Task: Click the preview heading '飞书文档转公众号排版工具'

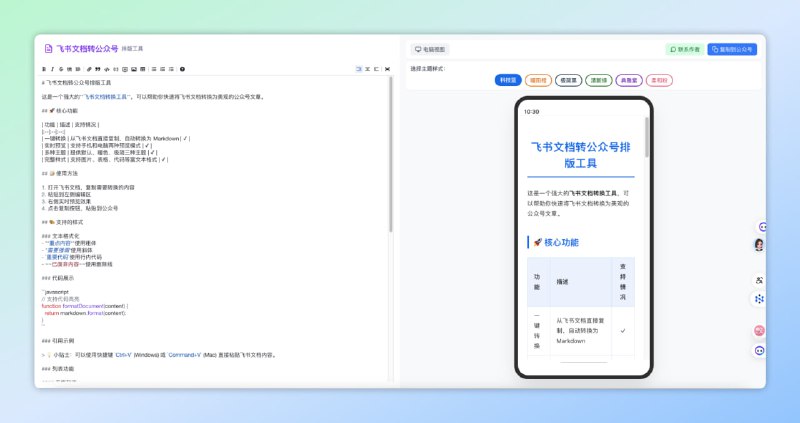Action: [x=581, y=155]
